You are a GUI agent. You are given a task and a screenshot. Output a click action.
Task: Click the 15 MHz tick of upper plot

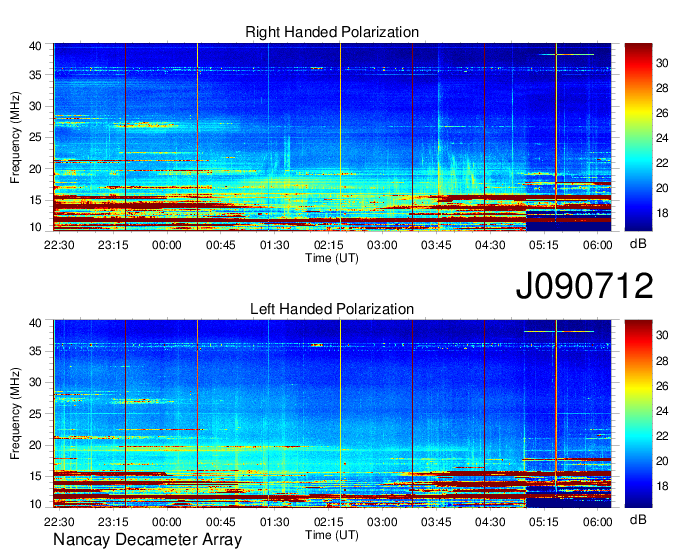click(35, 200)
